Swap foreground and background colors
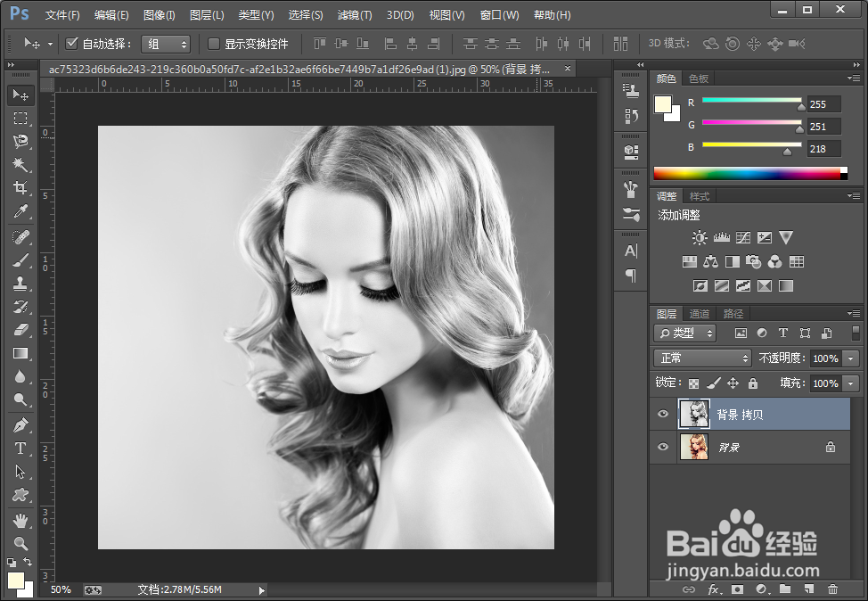The width and height of the screenshot is (868, 601). click(x=28, y=562)
